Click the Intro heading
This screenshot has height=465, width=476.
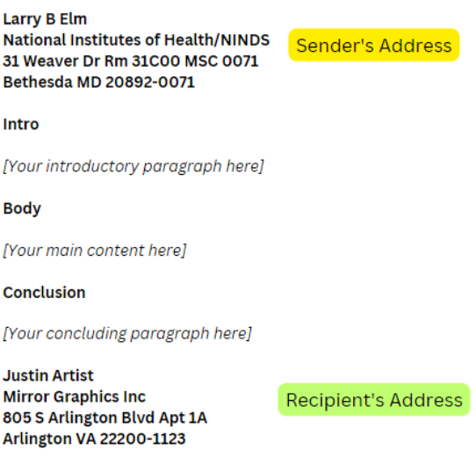coord(21,124)
